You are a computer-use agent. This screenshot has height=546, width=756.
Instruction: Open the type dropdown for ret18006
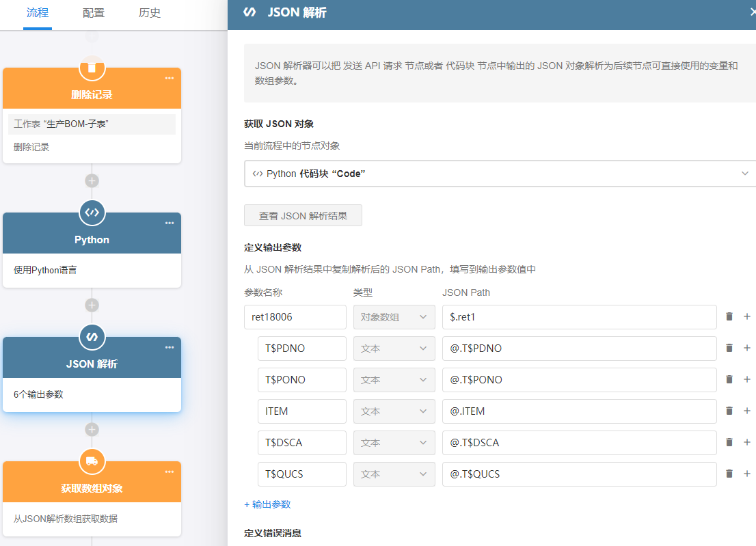[x=394, y=317]
